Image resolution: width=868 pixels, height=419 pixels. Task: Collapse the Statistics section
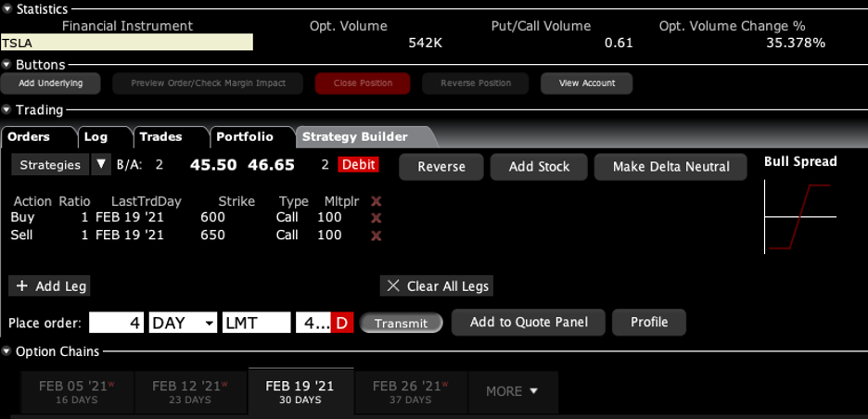pyautogui.click(x=8, y=8)
